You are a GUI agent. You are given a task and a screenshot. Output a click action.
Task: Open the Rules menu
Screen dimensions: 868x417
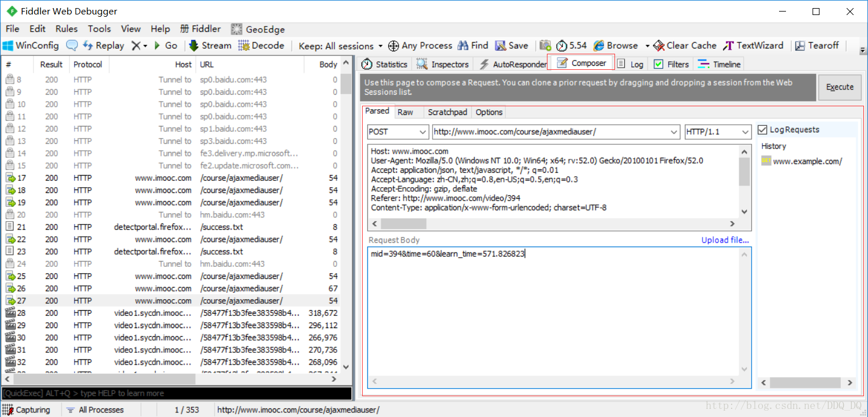[66, 29]
